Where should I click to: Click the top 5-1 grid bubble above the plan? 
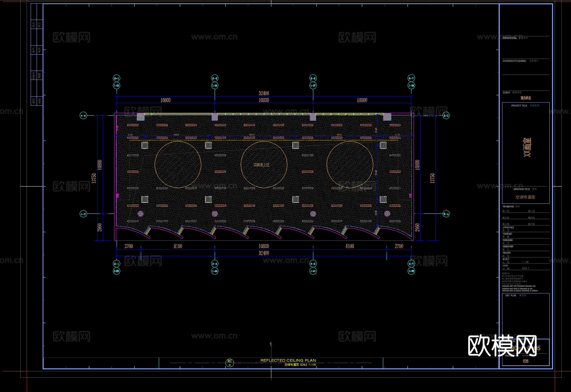117,78
